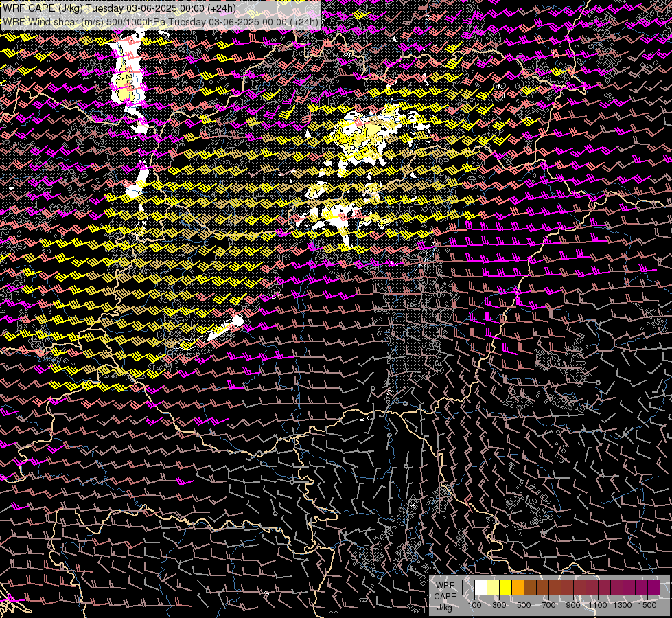This screenshot has height=618, width=672.
Task: Click the J/kg unit label in legend
Action: click(x=445, y=607)
